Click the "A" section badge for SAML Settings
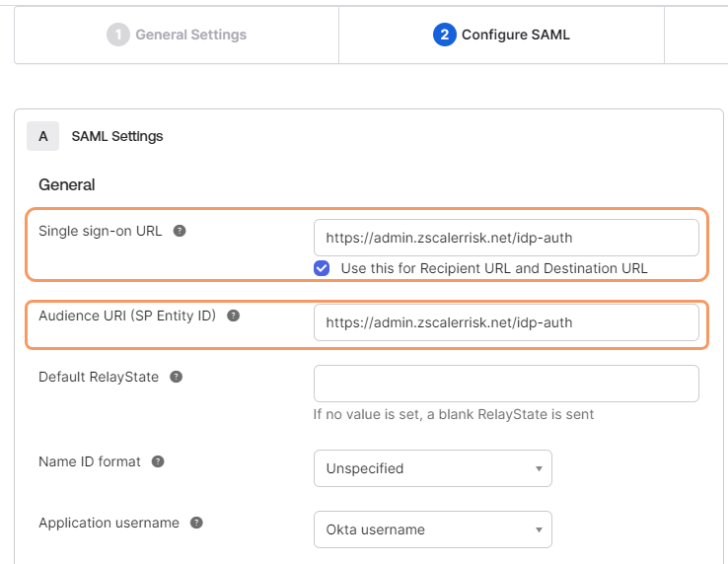The height and width of the screenshot is (564, 728). pos(42,136)
